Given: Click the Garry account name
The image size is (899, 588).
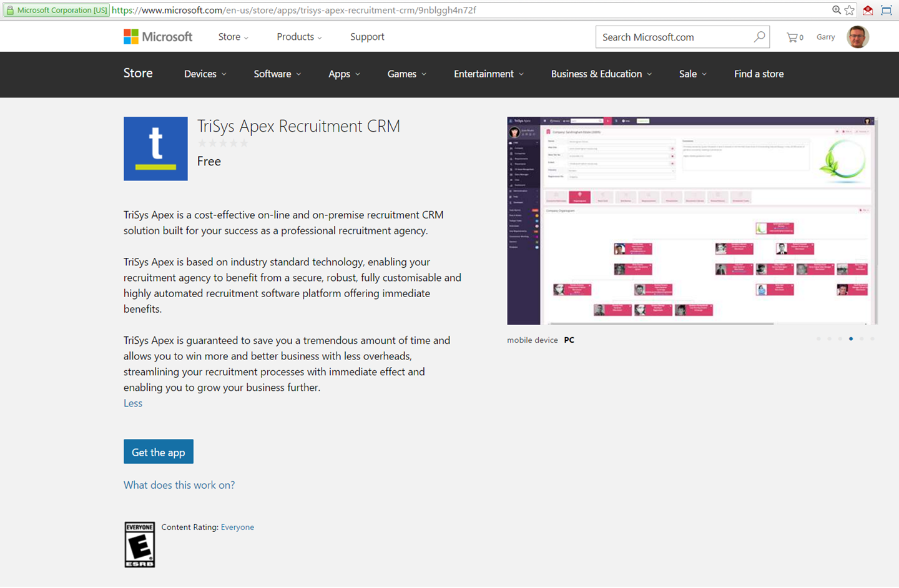Looking at the screenshot, I should pos(825,37).
